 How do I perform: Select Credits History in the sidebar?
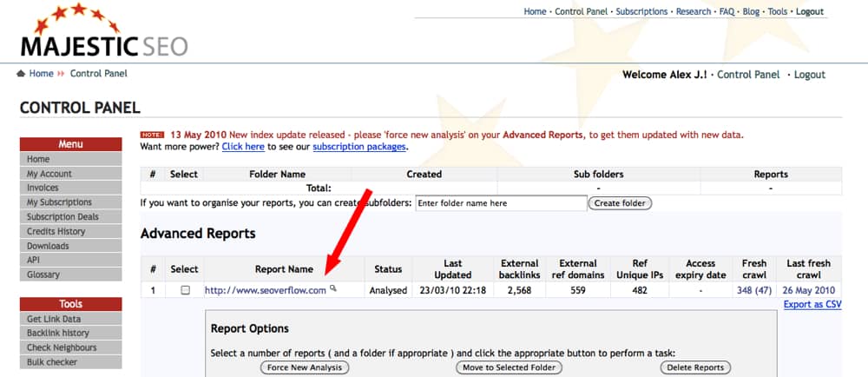71,231
